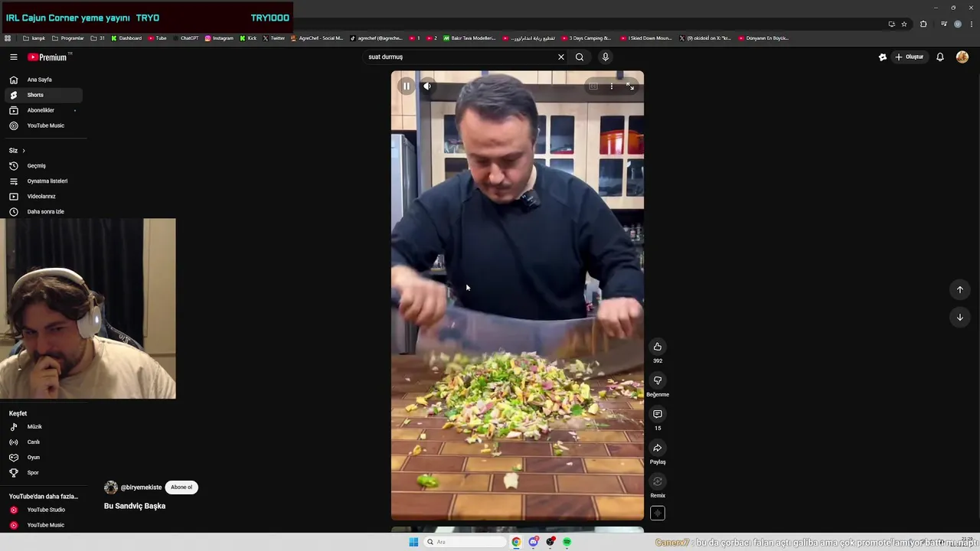
Task: Open the comments with 15 count
Action: [657, 414]
